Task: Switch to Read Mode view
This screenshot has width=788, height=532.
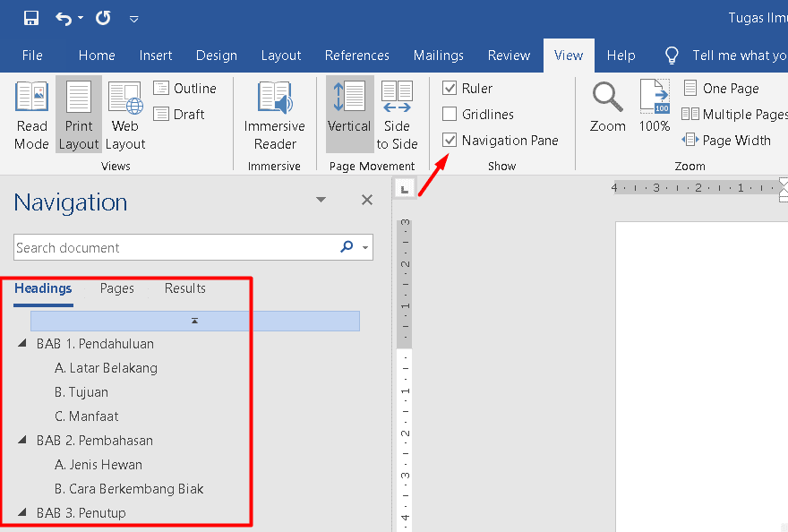Action: 32,116
